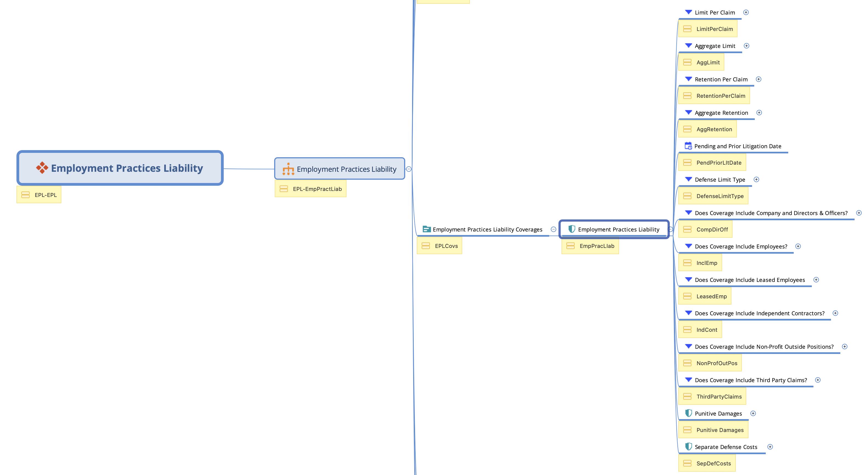Expand the Punitive Damages coverage node
Screen dimensions: 868x475
753,413
